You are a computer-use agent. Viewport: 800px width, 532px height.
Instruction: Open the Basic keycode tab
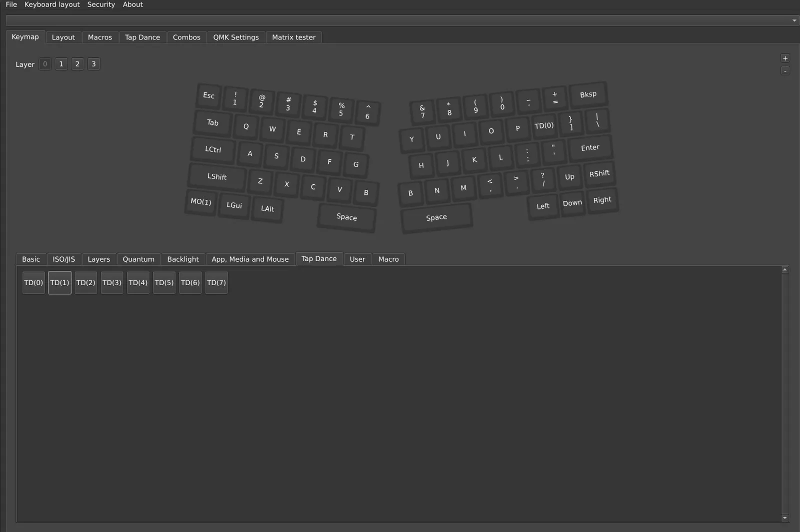click(x=31, y=259)
